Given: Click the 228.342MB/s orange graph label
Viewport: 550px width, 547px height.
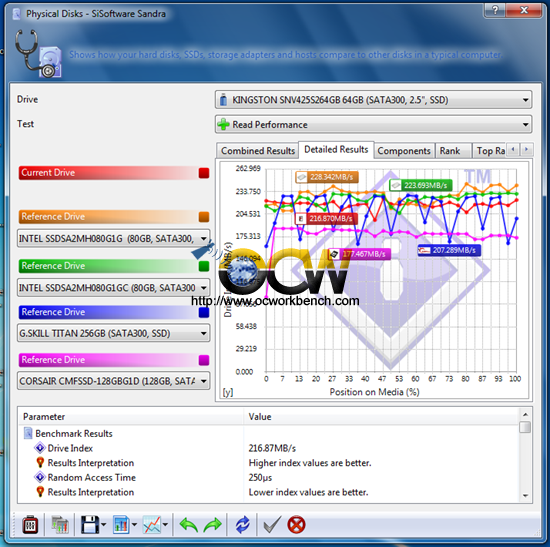Looking at the screenshot, I should (327, 177).
